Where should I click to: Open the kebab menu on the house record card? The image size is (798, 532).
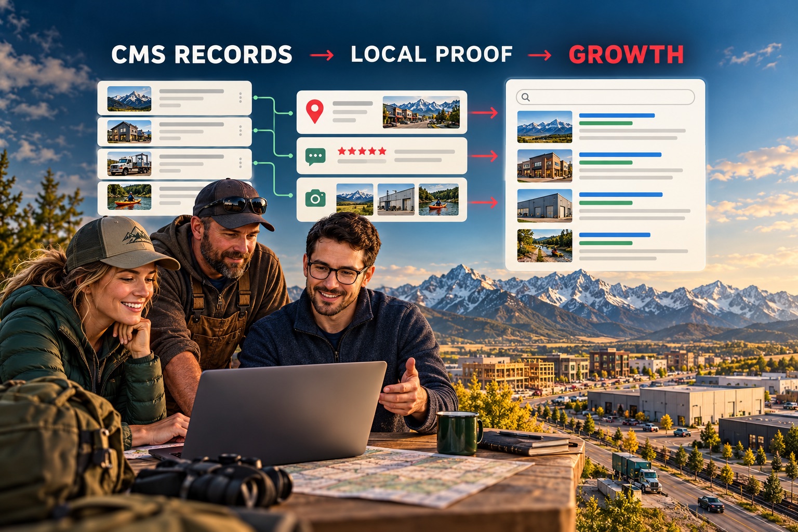pos(241,130)
